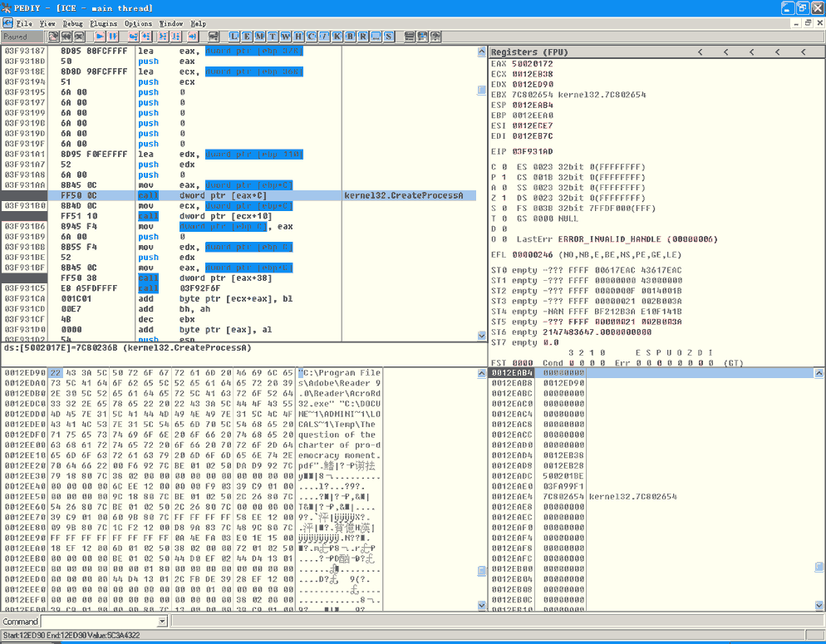Screen dimensions: 826x644
Task: Show the Call stack (K) toolbar button
Action: pos(337,37)
